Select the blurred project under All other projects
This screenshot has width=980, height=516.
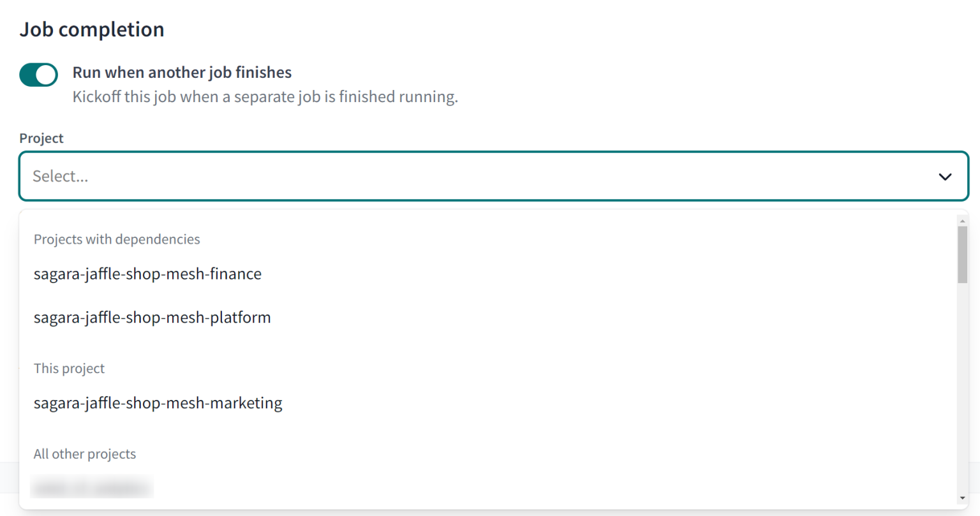tap(91, 488)
